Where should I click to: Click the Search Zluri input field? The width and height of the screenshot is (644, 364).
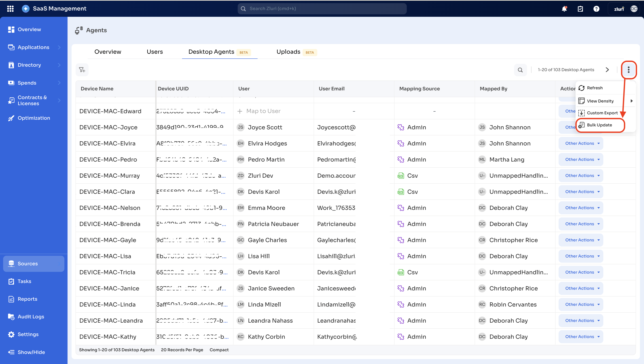(322, 9)
